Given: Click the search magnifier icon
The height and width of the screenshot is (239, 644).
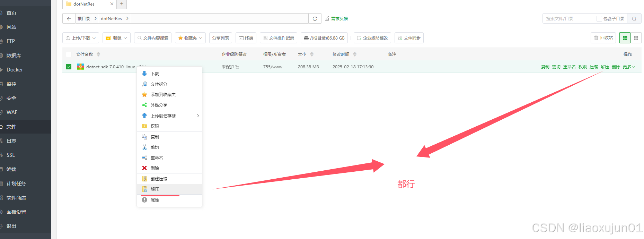Looking at the screenshot, I should (634, 19).
